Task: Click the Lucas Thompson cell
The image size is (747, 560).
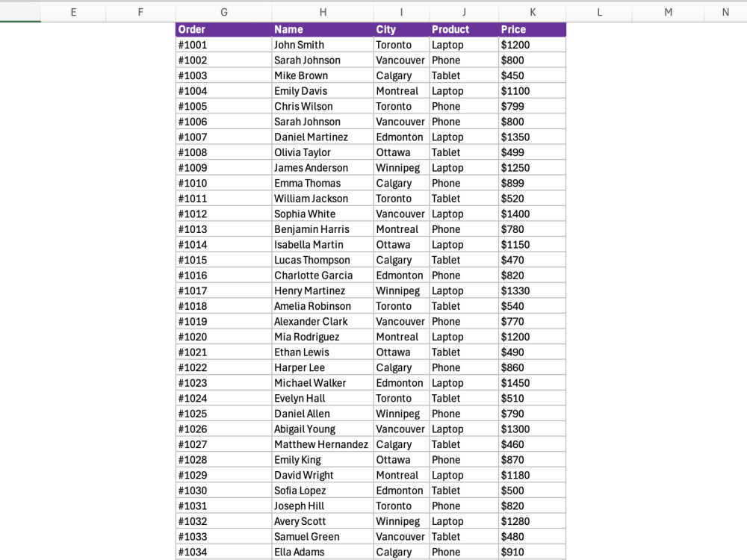Action: 323,260
